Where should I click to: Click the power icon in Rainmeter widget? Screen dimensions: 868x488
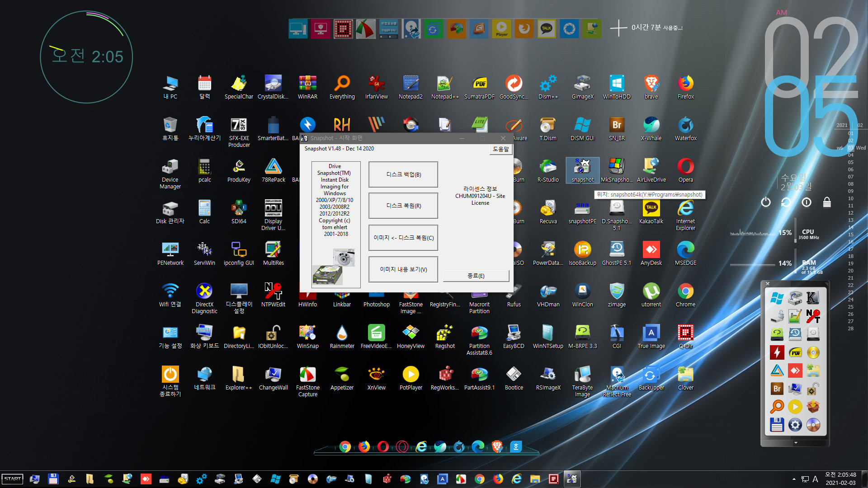[765, 202]
